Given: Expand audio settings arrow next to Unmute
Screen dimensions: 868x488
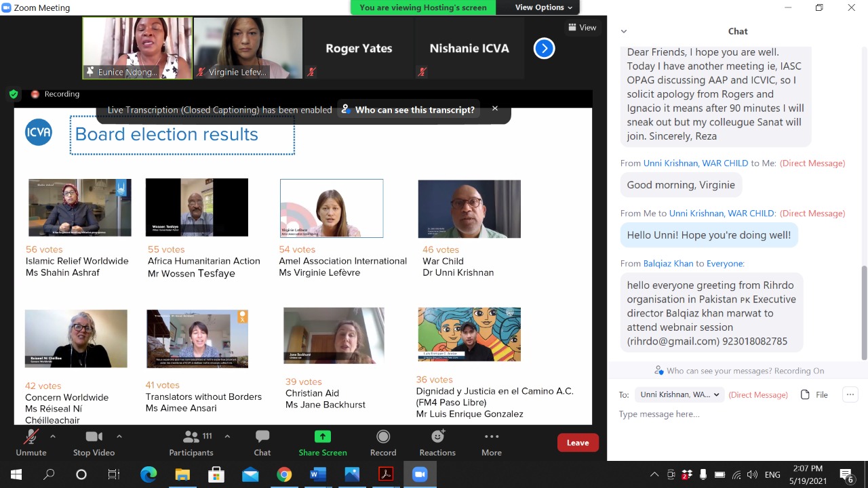Looking at the screenshot, I should point(52,436).
